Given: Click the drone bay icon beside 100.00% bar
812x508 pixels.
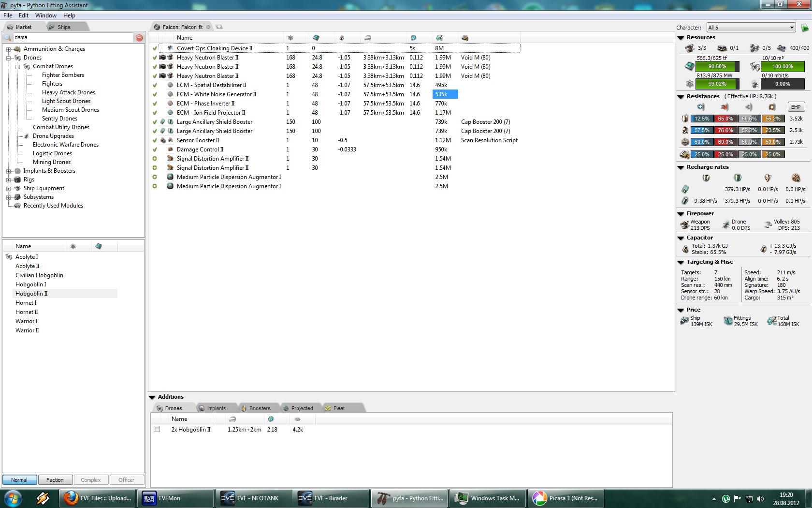Looking at the screenshot, I should (754, 66).
